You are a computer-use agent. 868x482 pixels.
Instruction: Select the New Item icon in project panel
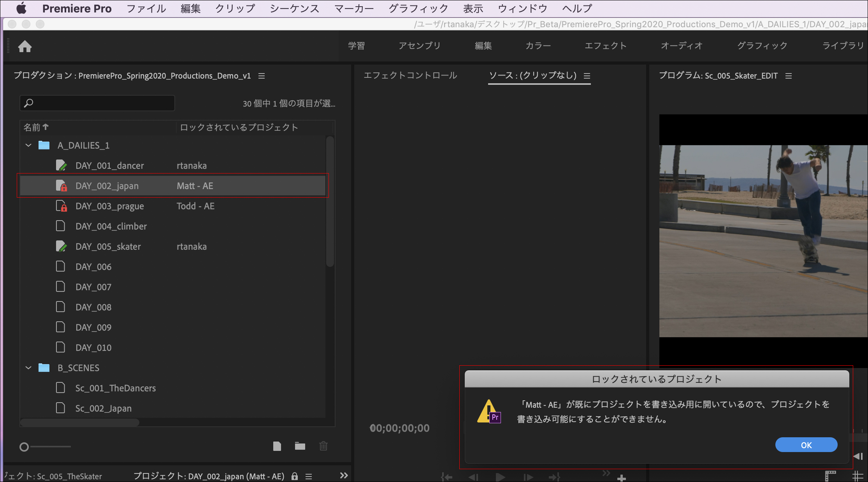[x=277, y=446]
